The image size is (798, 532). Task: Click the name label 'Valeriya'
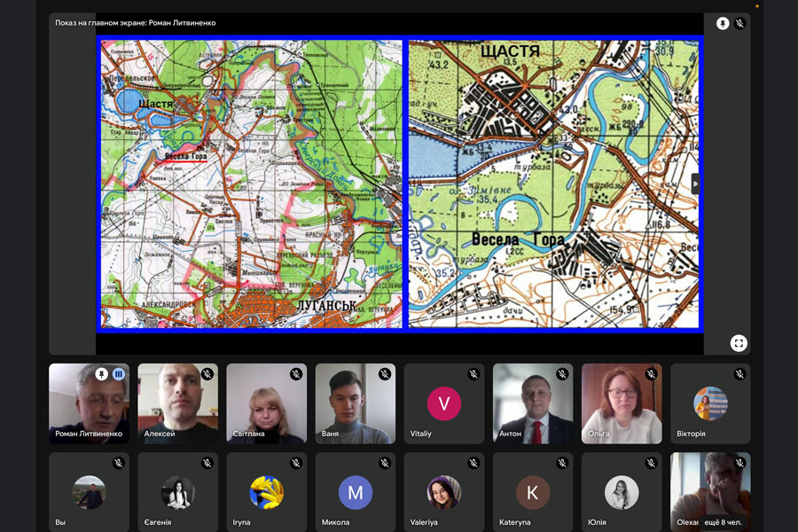424,522
